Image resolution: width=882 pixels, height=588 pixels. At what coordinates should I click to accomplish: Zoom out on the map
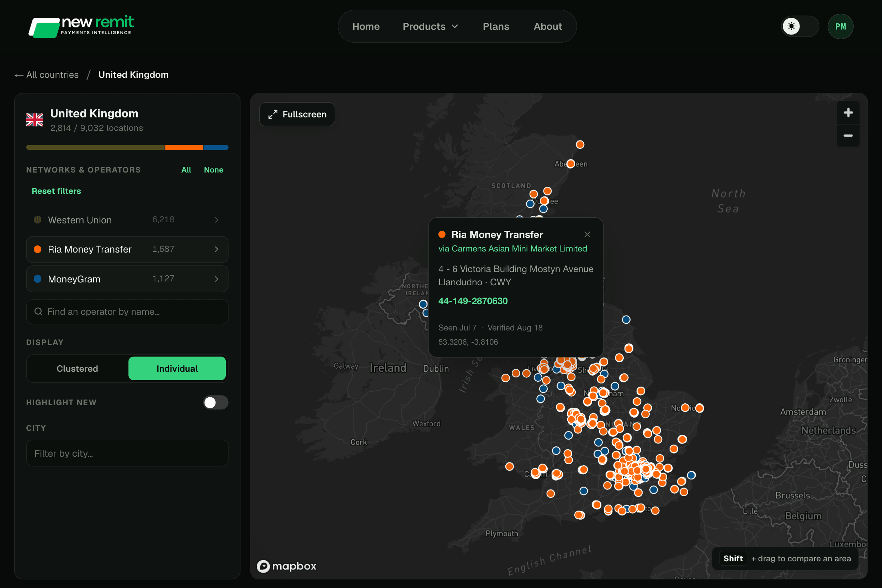pos(848,136)
